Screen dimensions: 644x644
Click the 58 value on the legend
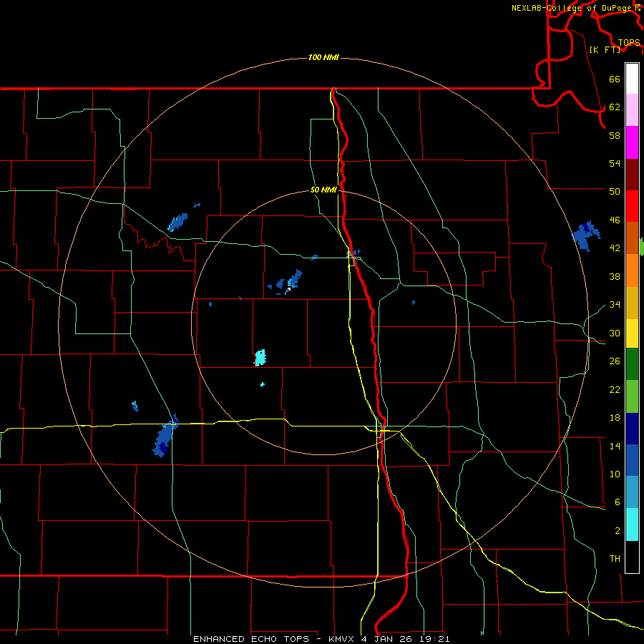coord(615,135)
